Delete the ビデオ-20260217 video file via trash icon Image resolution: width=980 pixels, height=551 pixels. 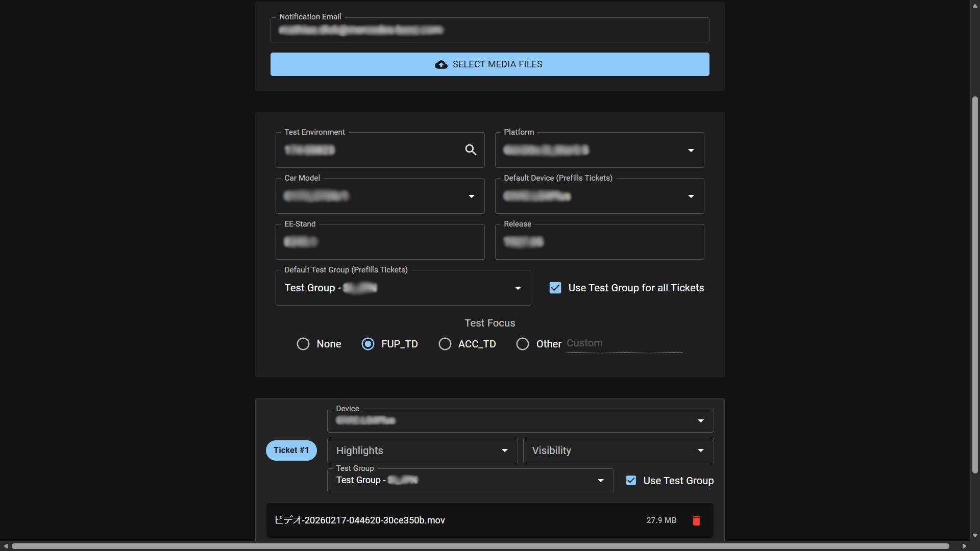coord(696,520)
